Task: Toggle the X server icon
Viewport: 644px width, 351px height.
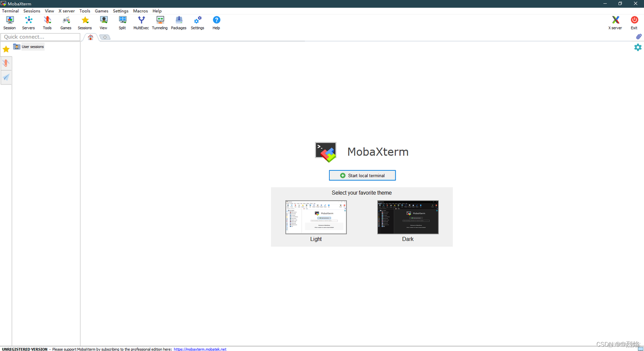Action: (x=615, y=23)
